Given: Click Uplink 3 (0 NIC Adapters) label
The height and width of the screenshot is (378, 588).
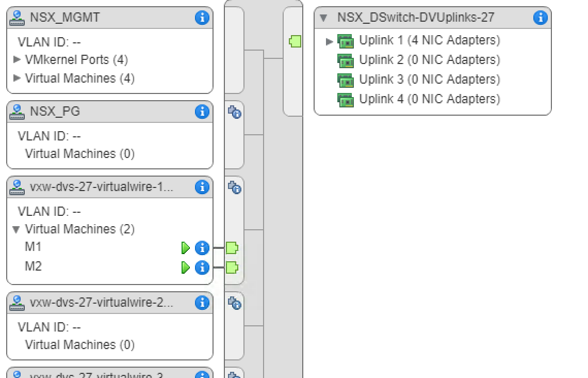Looking at the screenshot, I should point(430,79).
